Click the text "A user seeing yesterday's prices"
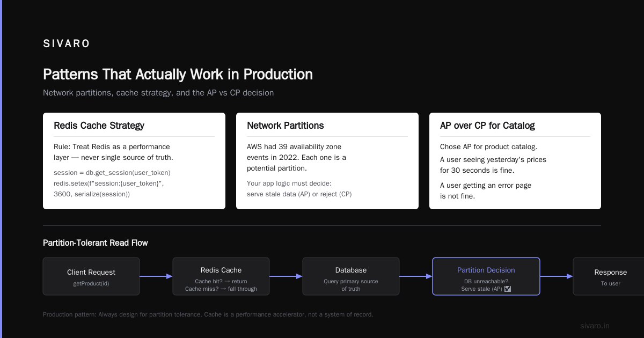 coord(493,159)
